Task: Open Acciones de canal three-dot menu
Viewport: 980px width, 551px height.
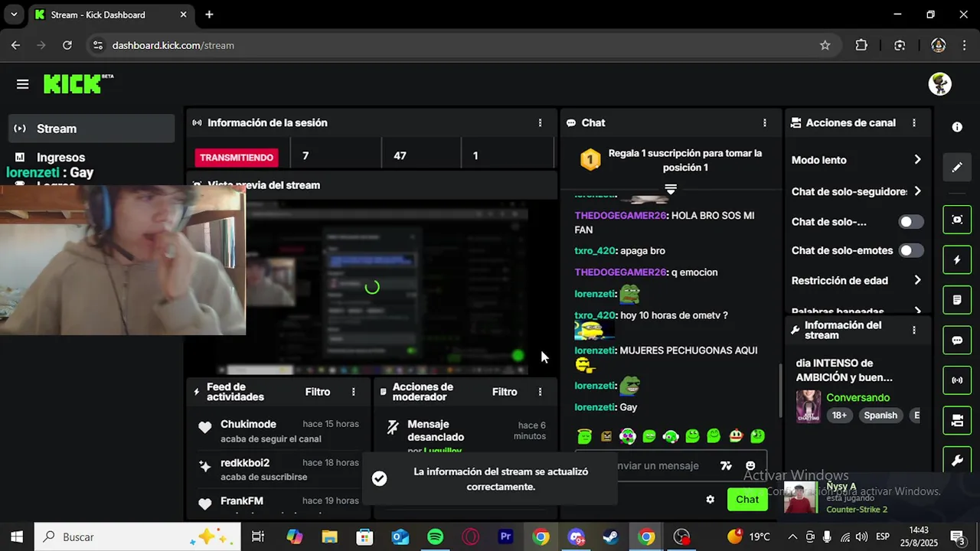Action: pyautogui.click(x=913, y=122)
